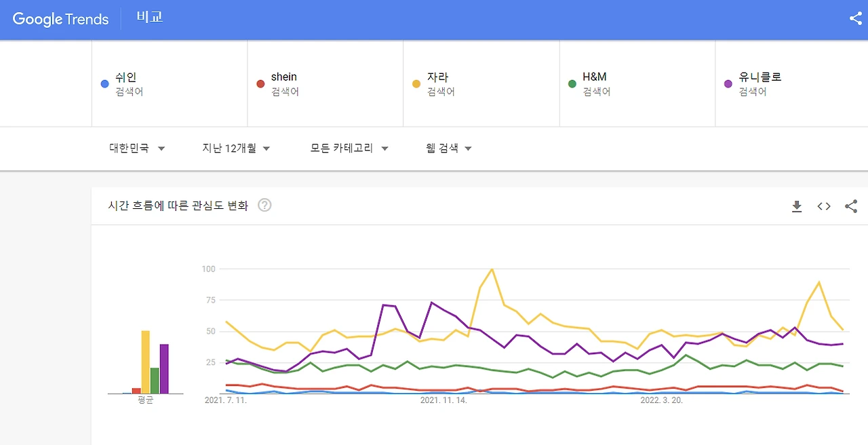Select the 비교 tab in header
Image resolution: width=868 pixels, height=445 pixels.
[x=149, y=18]
